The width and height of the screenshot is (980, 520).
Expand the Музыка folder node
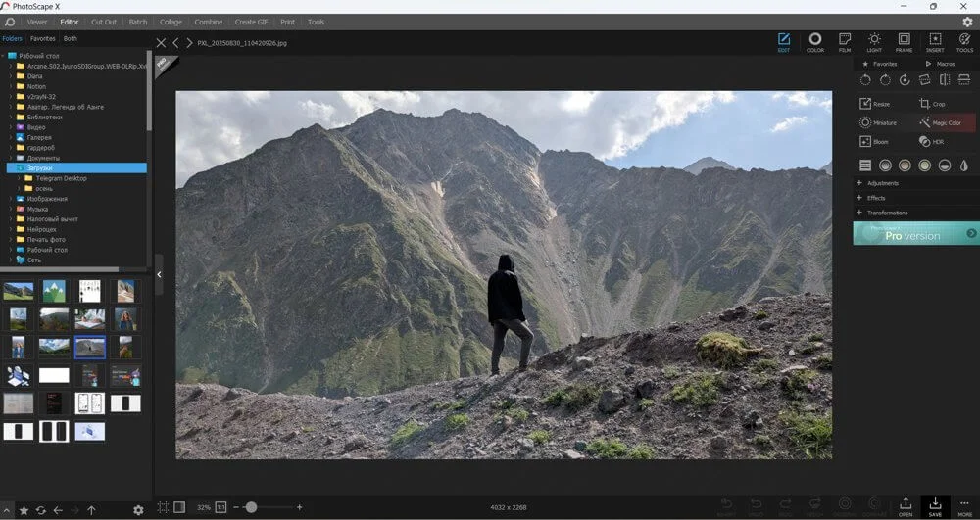[10, 209]
